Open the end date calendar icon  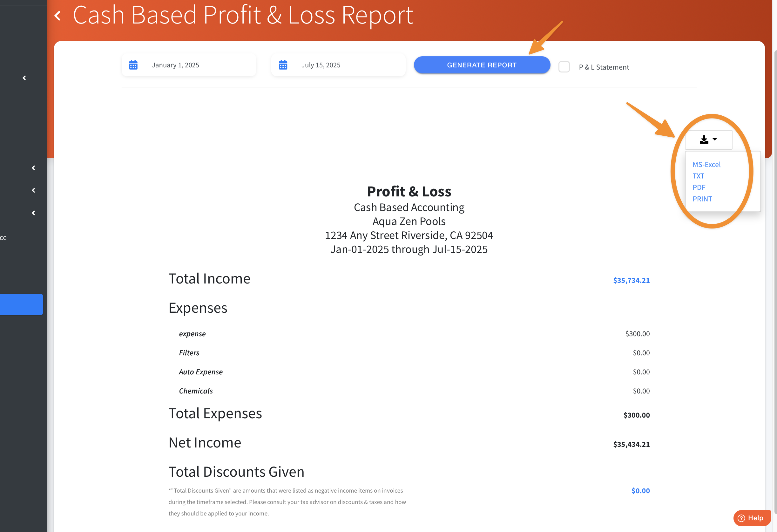[x=283, y=65]
